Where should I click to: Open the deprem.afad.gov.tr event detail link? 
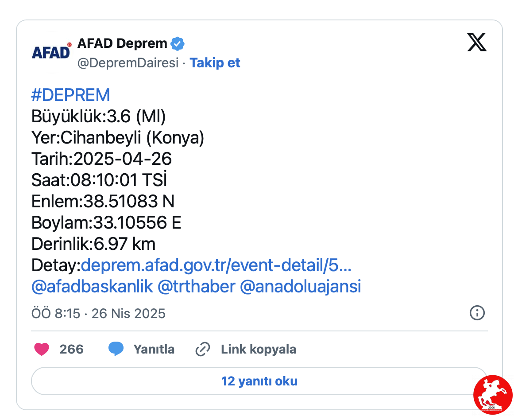coord(216,265)
